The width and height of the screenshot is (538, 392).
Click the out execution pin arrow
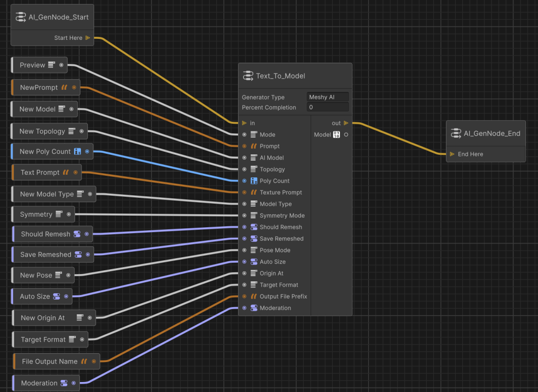[x=346, y=123]
